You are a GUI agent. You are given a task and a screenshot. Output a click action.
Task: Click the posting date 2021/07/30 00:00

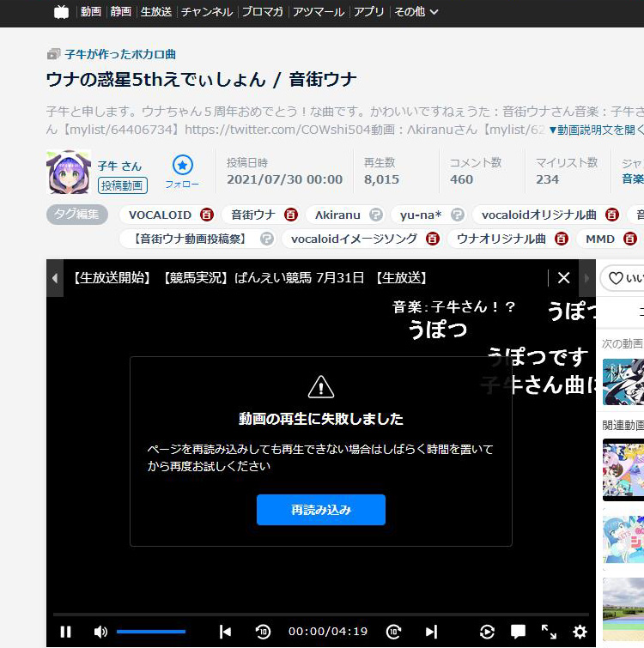point(285,179)
